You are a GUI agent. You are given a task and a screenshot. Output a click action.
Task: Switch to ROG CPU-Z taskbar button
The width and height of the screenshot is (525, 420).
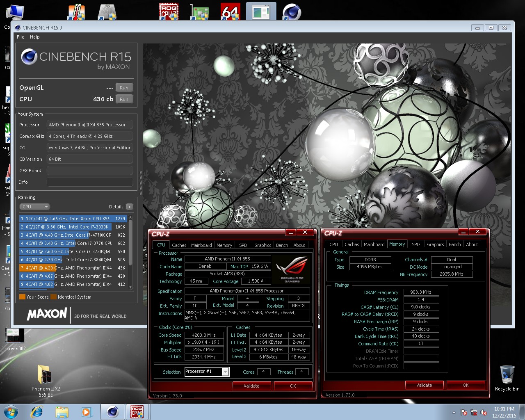pos(137,412)
